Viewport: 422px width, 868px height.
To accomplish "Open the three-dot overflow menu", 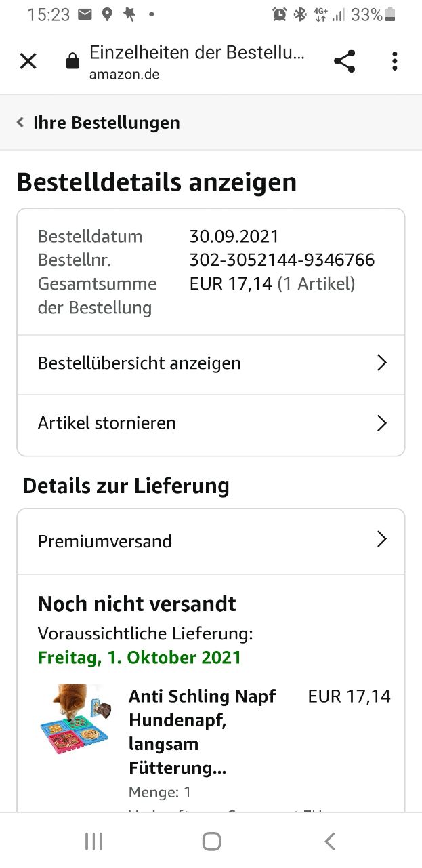I will click(395, 62).
